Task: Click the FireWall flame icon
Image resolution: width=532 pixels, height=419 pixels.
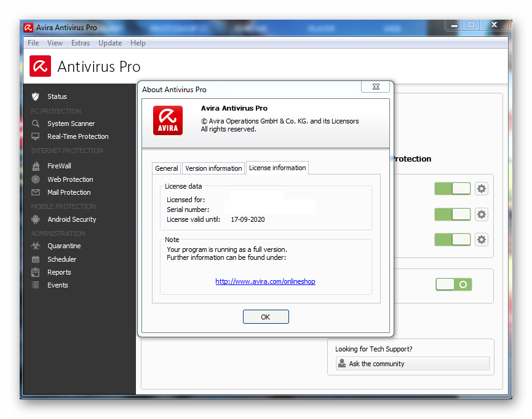Action: coord(36,166)
